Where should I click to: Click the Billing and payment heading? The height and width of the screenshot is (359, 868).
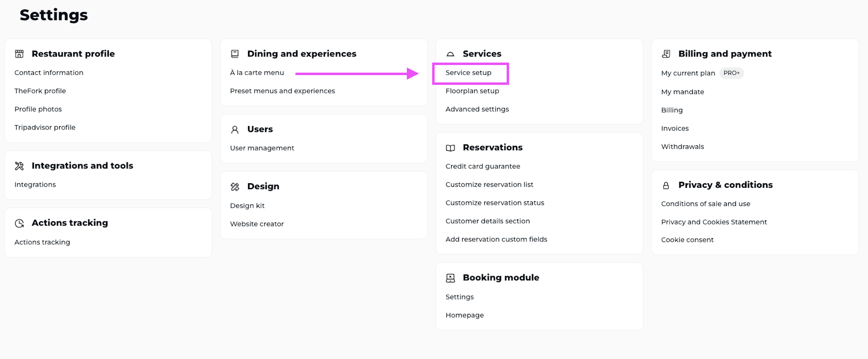(725, 54)
